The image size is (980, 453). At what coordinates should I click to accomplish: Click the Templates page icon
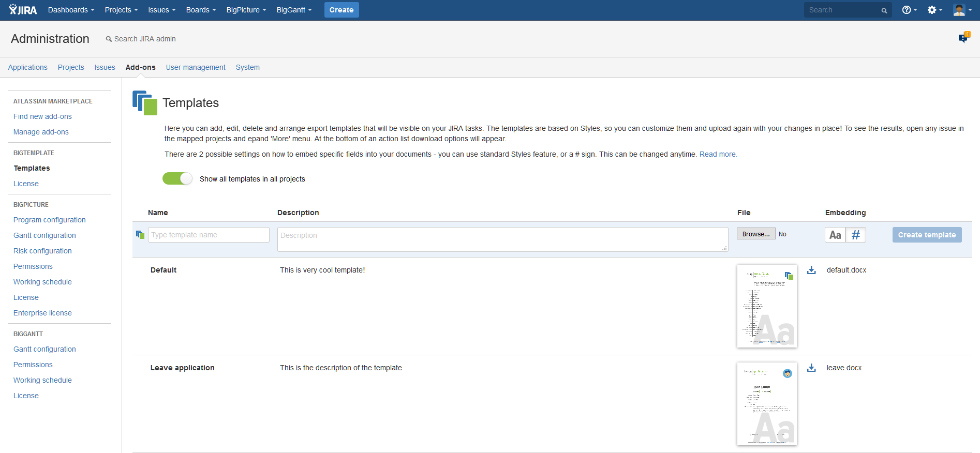click(145, 103)
